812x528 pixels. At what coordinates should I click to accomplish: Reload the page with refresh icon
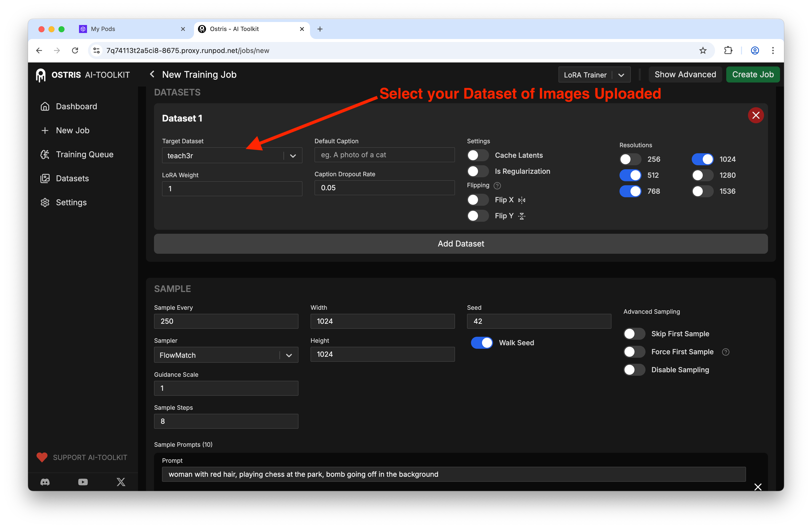tap(75, 50)
